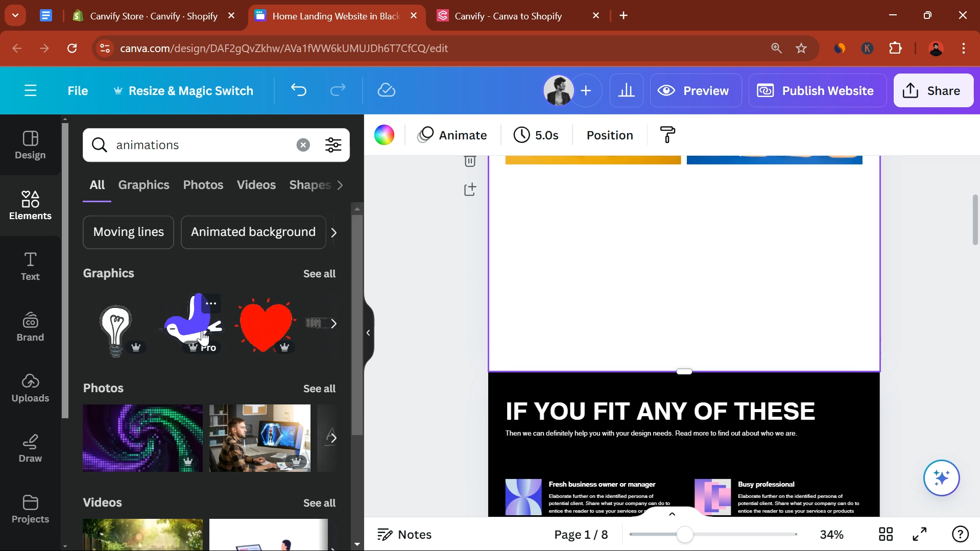This screenshot has height=551, width=980.
Task: Undo the last action
Action: coord(299,90)
